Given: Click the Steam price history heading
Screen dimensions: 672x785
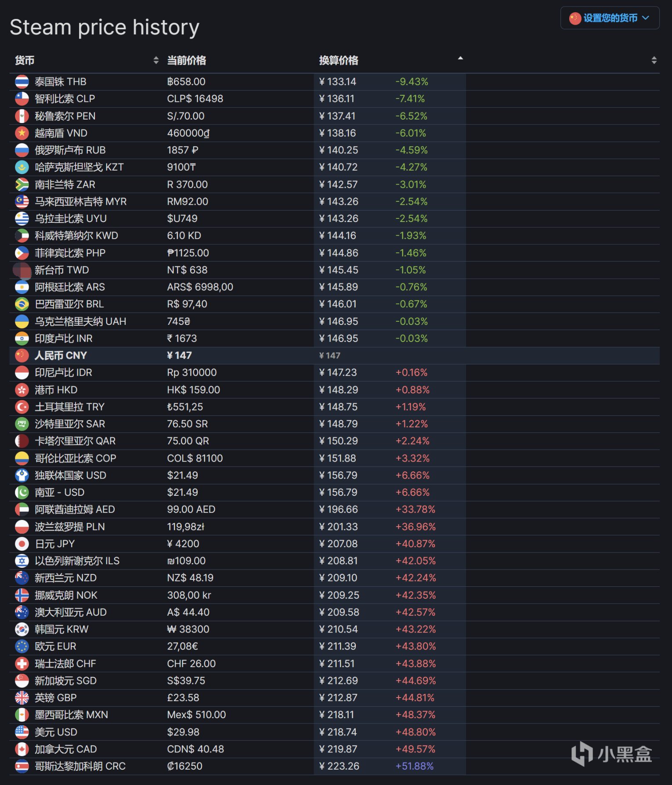Looking at the screenshot, I should click(105, 27).
